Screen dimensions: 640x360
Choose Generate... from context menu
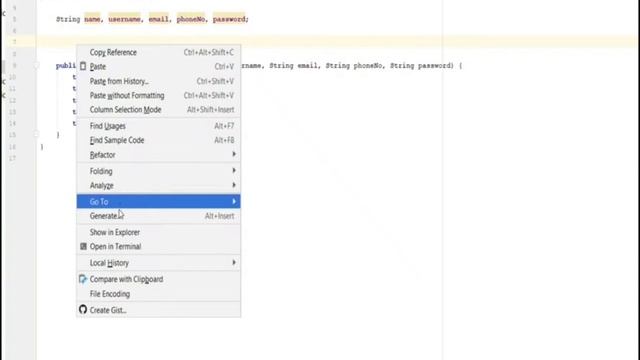click(158, 216)
